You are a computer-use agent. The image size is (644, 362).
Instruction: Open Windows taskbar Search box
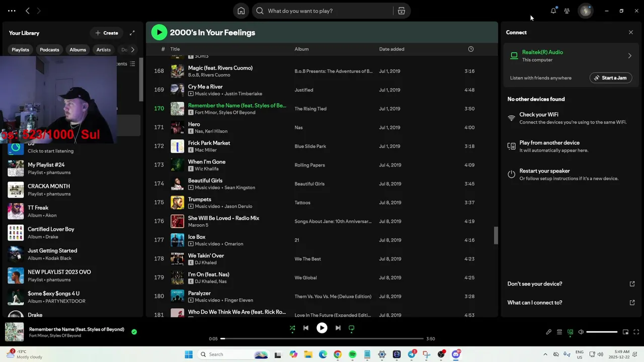234,354
